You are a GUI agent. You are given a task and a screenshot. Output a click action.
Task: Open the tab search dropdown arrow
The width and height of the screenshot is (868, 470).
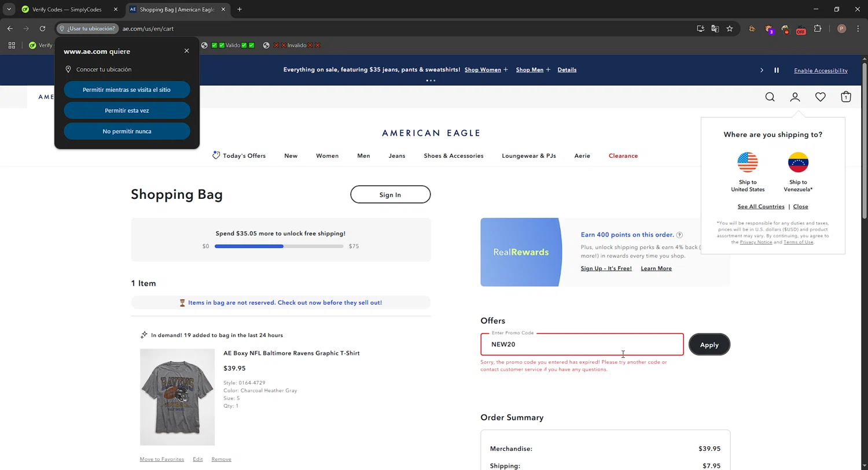9,9
